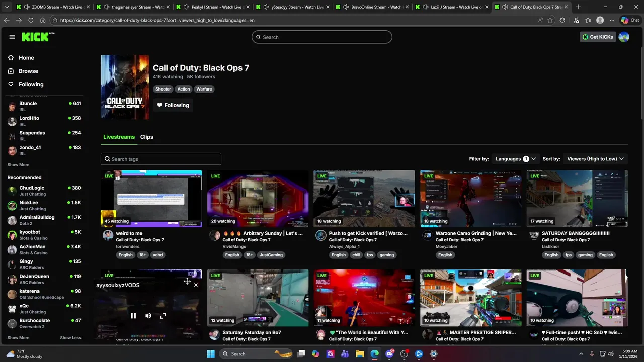The height and width of the screenshot is (362, 644).
Task: Click the Shooter category tag
Action: (x=163, y=89)
